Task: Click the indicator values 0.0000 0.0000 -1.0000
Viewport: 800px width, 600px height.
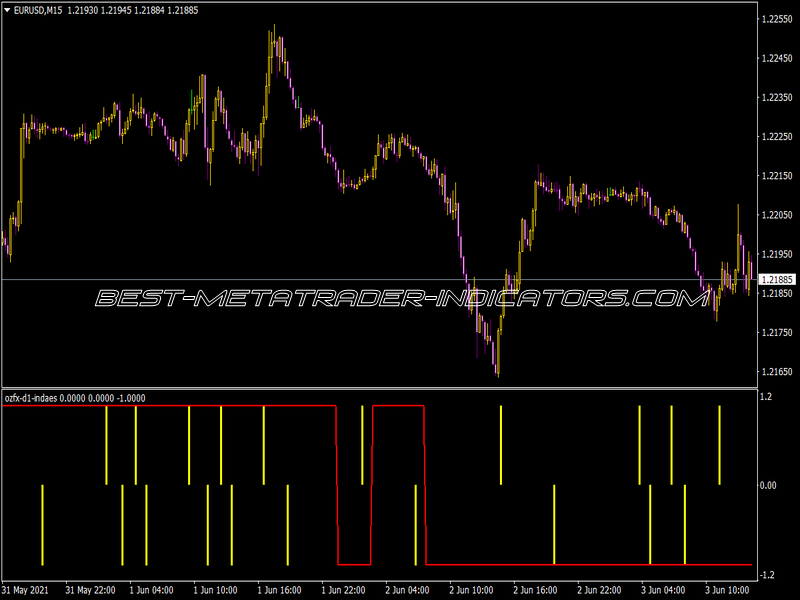Action: pyautogui.click(x=103, y=398)
